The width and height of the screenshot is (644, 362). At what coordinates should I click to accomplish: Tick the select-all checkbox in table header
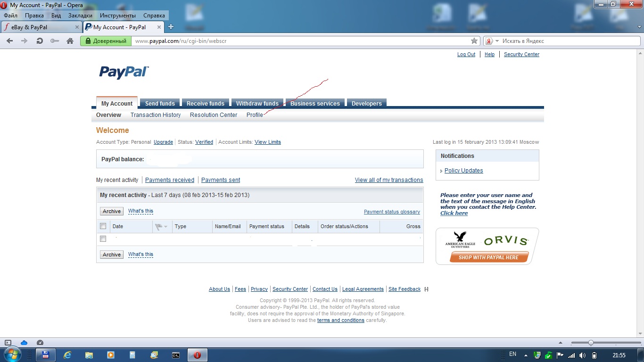[x=103, y=226]
